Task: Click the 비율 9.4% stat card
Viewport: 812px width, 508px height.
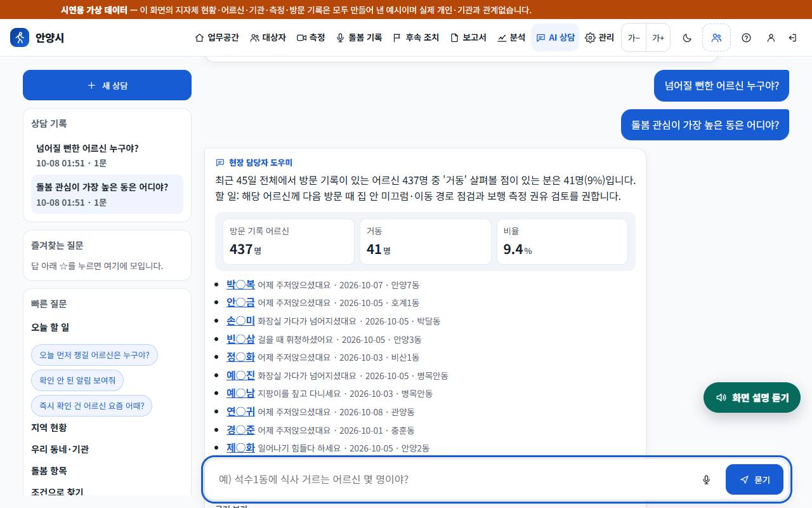Action: point(562,242)
